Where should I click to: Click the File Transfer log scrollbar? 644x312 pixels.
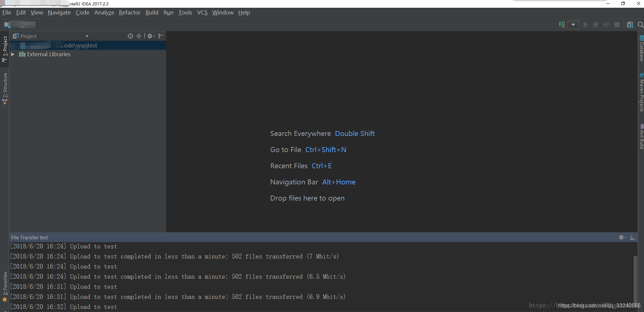tap(635, 279)
